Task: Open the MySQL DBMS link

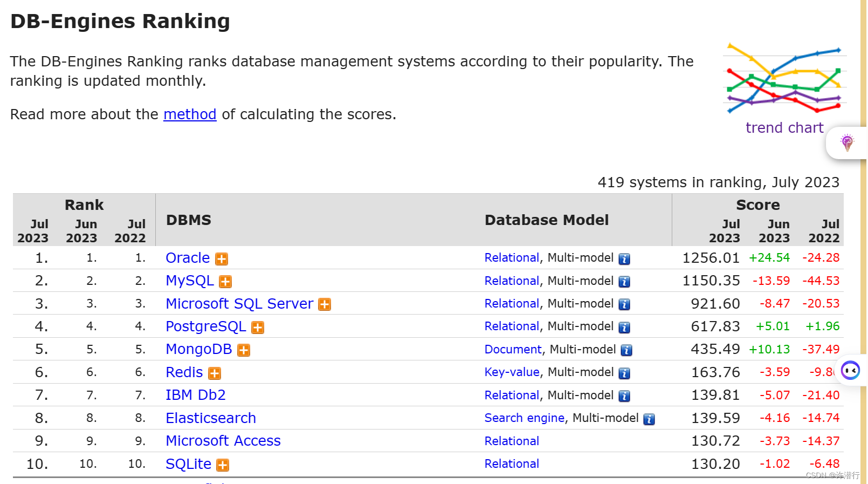Action: 190,281
